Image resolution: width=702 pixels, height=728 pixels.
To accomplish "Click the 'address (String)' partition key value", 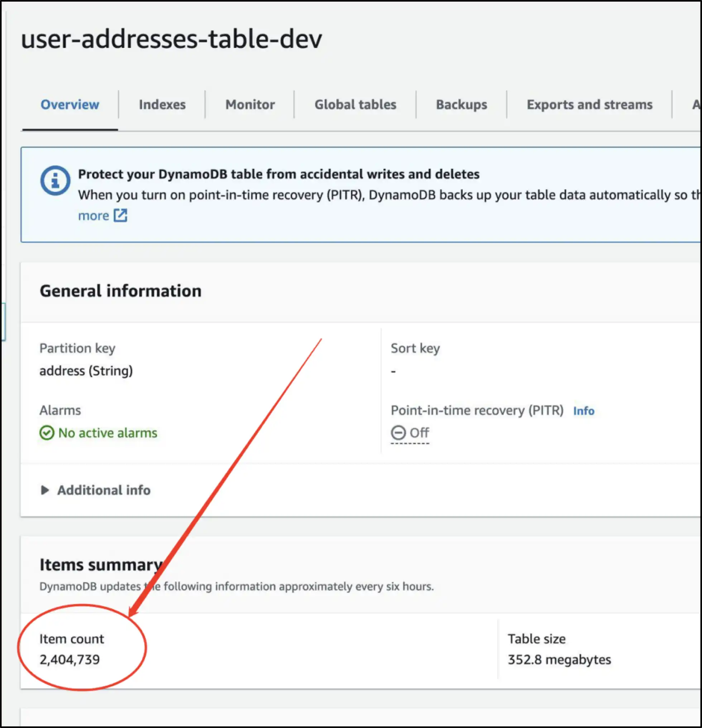I will click(86, 371).
